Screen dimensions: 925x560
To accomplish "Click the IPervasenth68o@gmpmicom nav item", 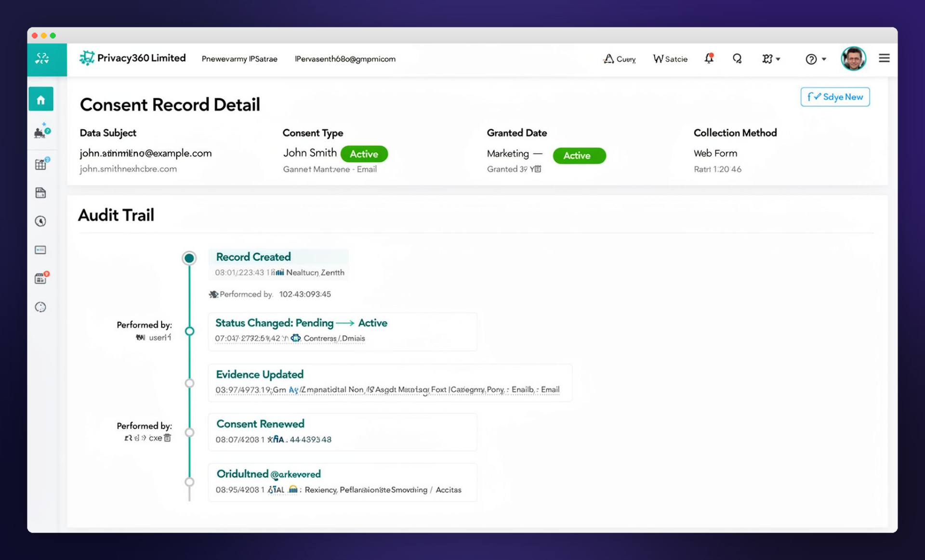I will (x=345, y=59).
